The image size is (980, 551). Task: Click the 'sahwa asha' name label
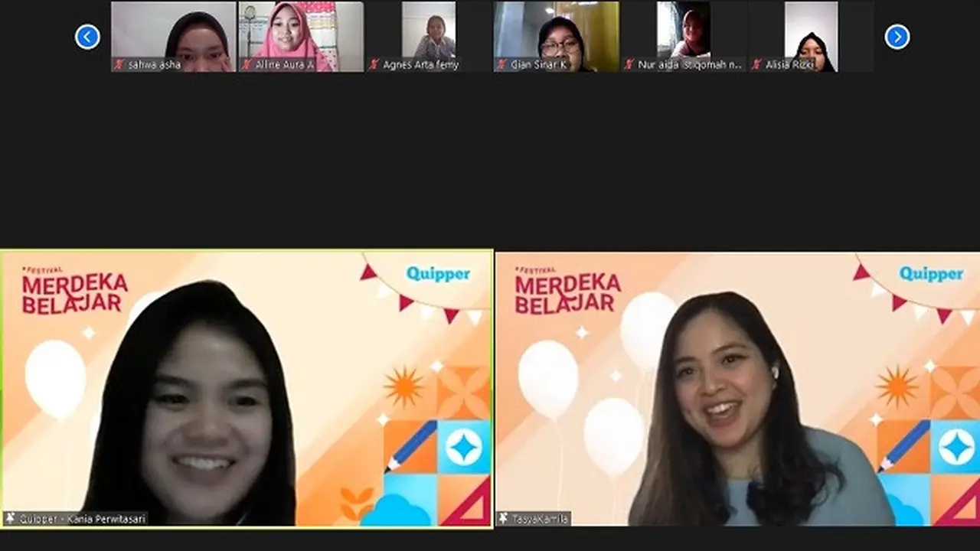[155, 65]
